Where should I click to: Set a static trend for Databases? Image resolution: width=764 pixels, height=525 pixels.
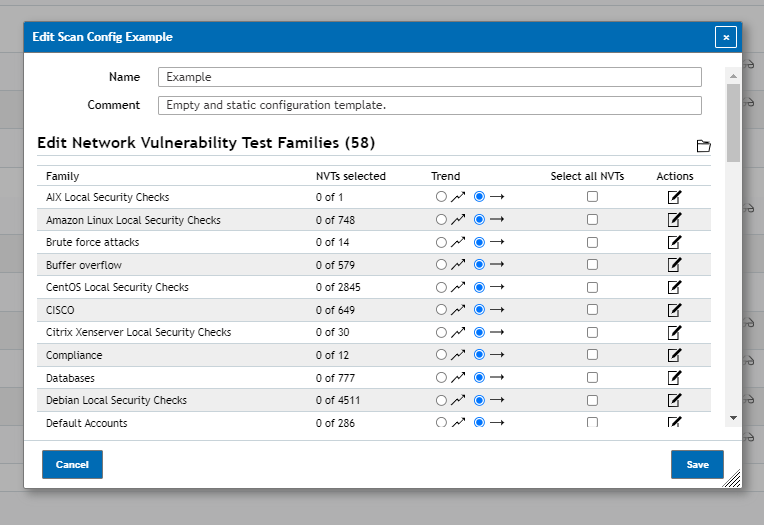point(479,377)
